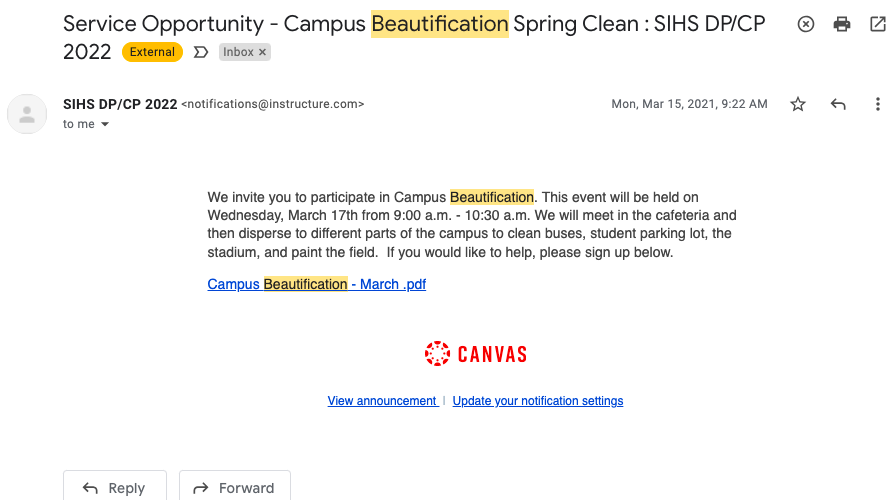Click the circled X collapse-all icon
Viewport: 890px width, 500px height.
click(806, 24)
